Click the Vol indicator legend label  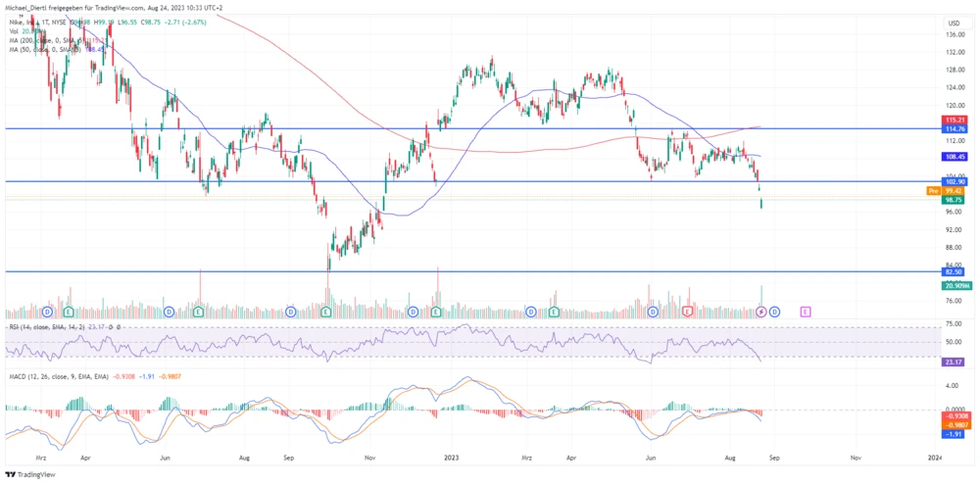[15, 28]
